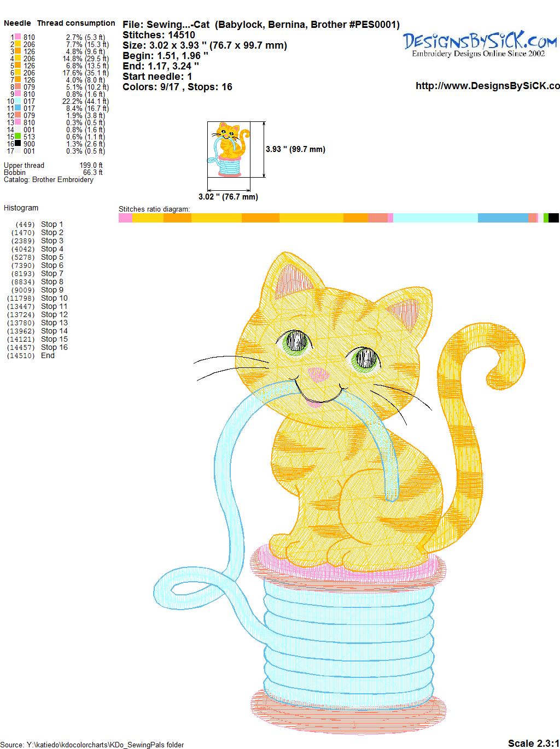Select Stop 16 in the histogram list
Screen dimensions: 560x749
pos(54,347)
